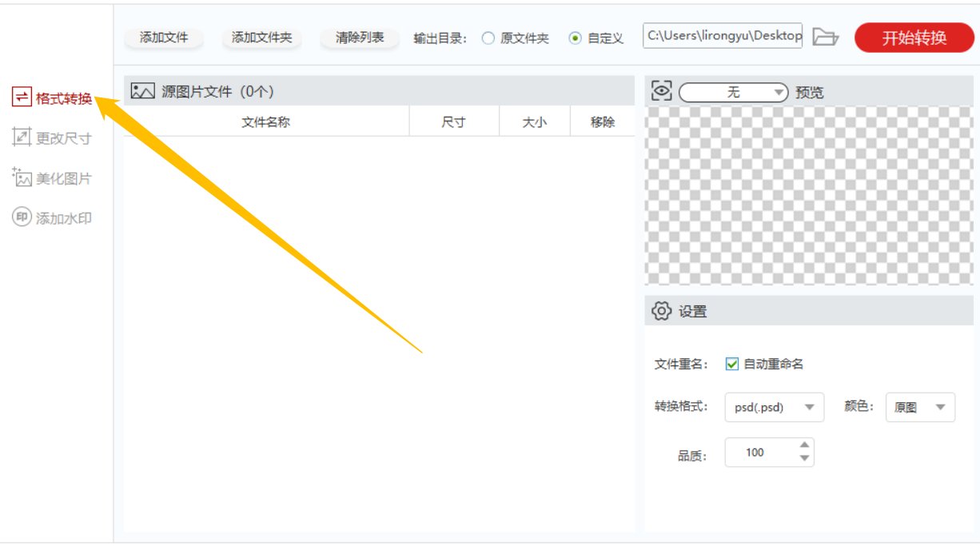Enable 自动重命名 checkbox
Image resolution: width=980 pixels, height=546 pixels.
tap(732, 364)
